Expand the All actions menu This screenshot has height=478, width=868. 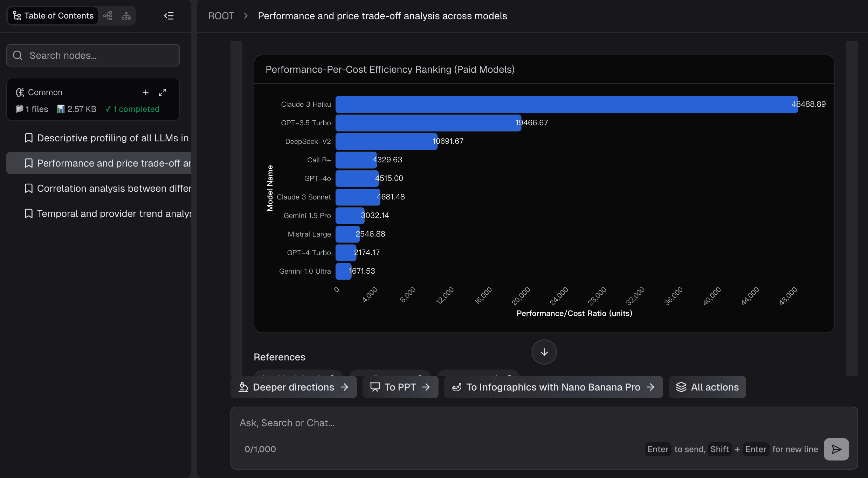point(707,387)
